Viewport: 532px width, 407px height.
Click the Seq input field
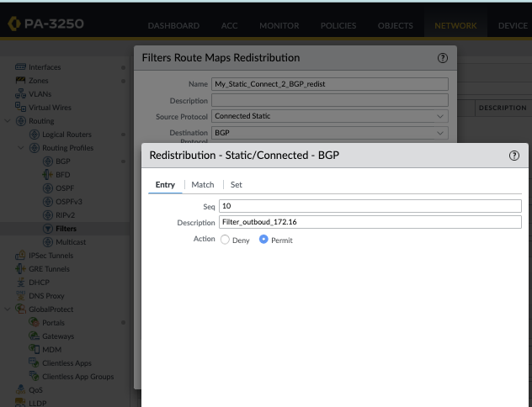[x=370, y=206]
